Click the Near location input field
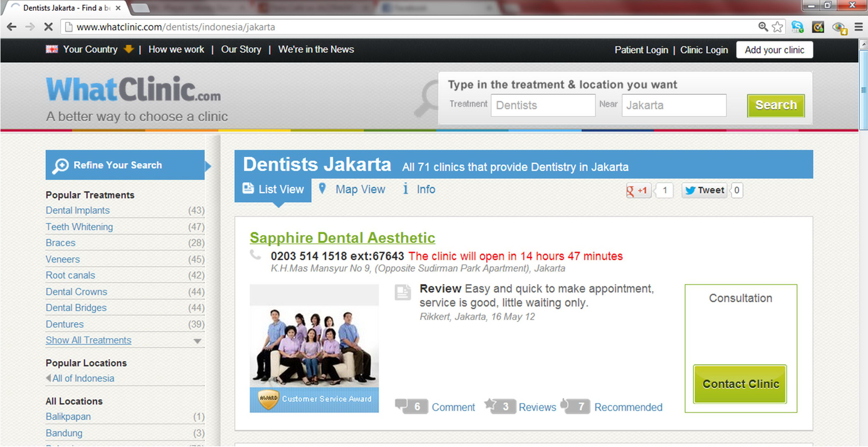The width and height of the screenshot is (868, 447). pyautogui.click(x=674, y=105)
